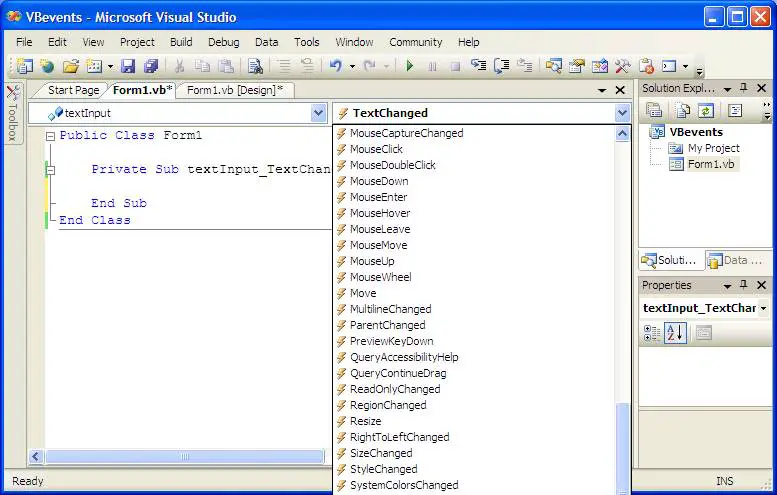Toggle alphabetical sort in Properties panel
The height and width of the screenshot is (495, 777).
point(675,333)
